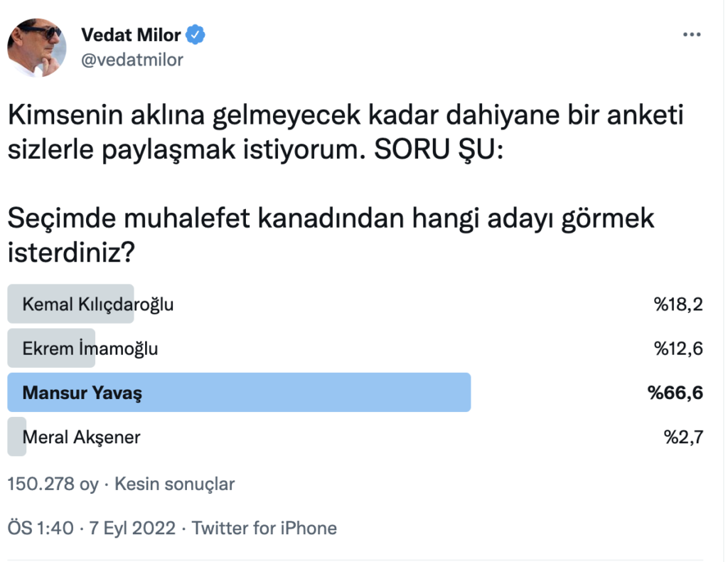Click the bold %66,6 winning percentage
728x562 pixels.
675,393
